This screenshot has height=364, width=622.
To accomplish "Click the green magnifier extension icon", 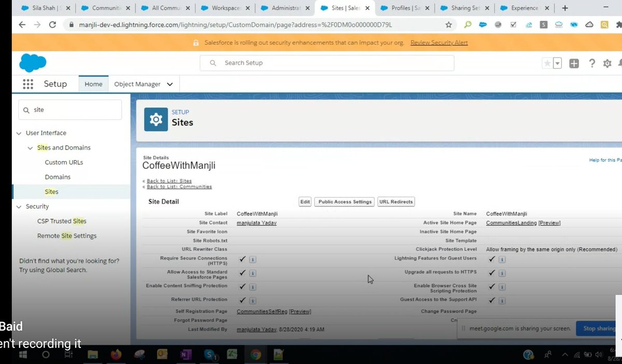I will click(468, 24).
